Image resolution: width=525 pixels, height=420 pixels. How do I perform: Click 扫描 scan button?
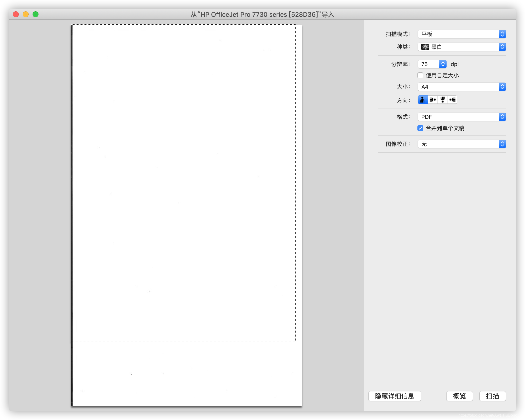(x=492, y=396)
